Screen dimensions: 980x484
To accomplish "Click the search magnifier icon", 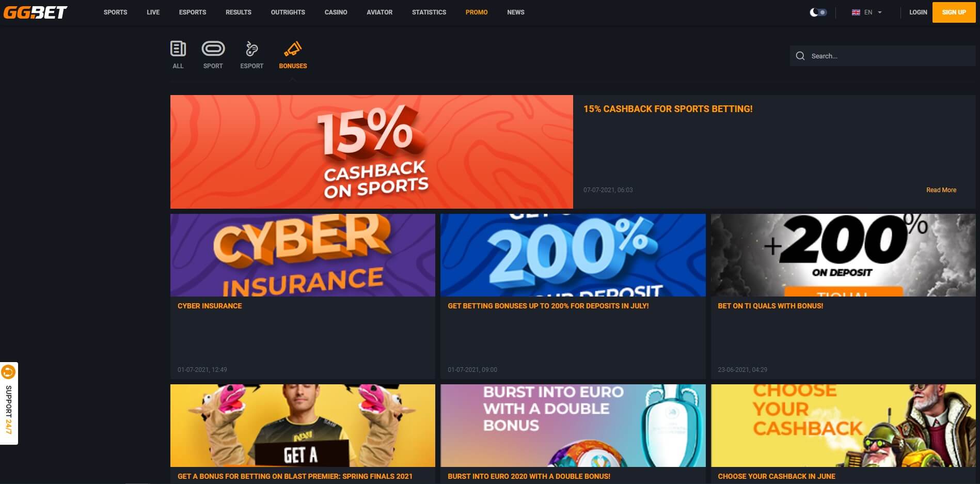I will 800,56.
